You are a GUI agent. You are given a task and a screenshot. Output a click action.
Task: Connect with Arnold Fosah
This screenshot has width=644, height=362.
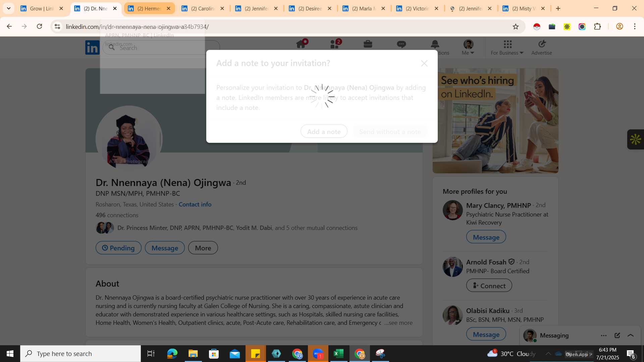(x=489, y=286)
